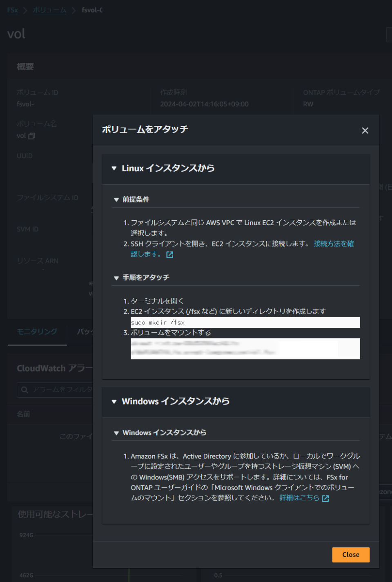
Task: Collapse the outer Windows インスタンスから section
Action: tap(114, 402)
